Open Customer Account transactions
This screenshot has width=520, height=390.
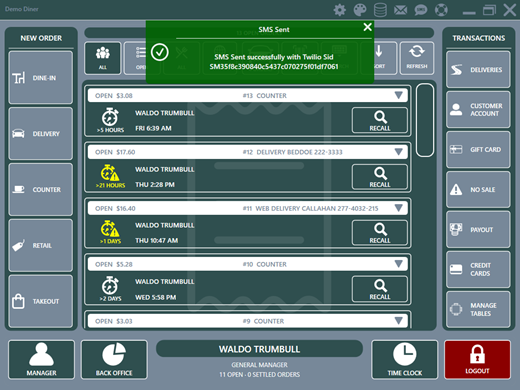(x=478, y=110)
